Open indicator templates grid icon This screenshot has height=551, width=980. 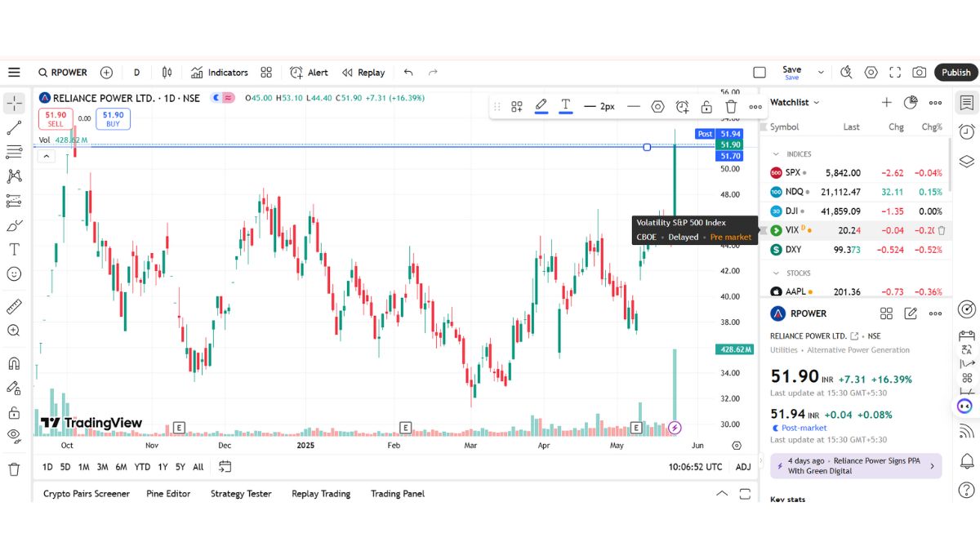coord(266,73)
